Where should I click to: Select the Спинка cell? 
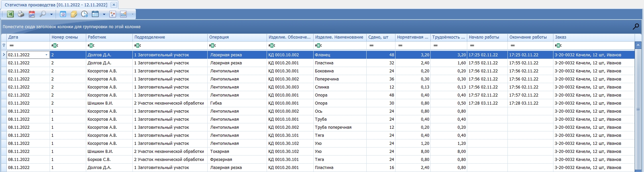point(340,87)
